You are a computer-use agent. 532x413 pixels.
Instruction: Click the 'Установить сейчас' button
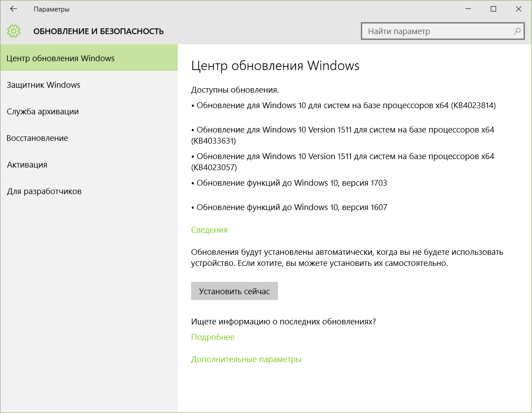tap(235, 291)
